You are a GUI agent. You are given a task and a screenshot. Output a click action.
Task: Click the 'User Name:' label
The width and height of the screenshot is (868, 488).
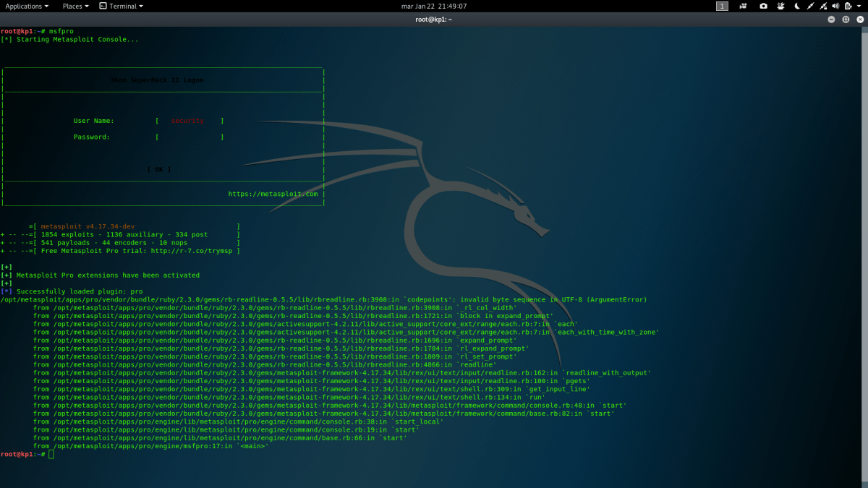click(93, 121)
